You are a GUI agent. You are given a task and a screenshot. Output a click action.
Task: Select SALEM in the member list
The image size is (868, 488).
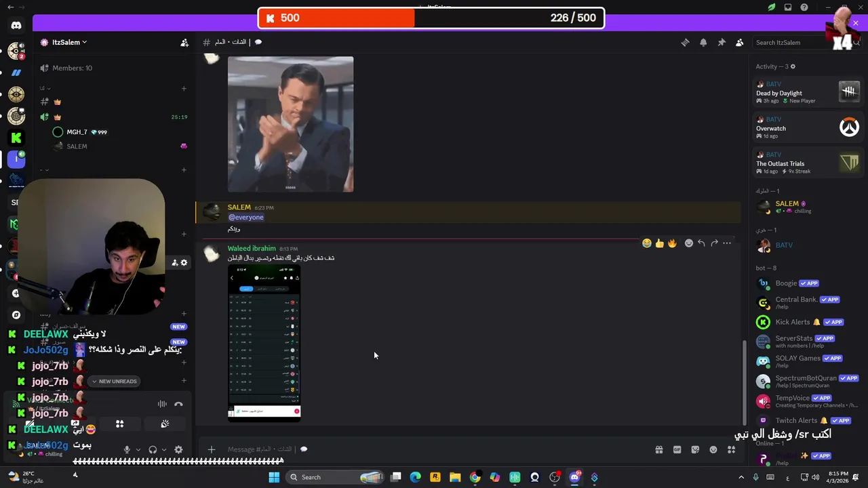tap(807, 207)
